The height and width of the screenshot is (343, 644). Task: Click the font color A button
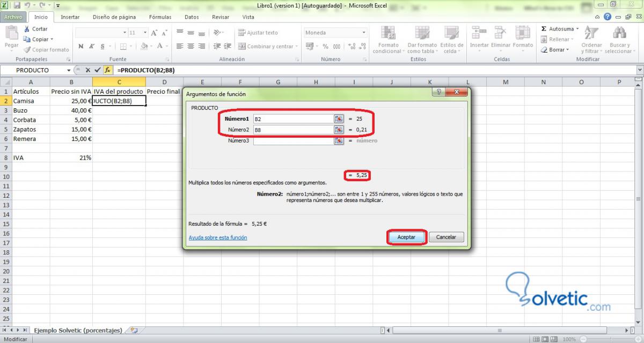click(161, 47)
